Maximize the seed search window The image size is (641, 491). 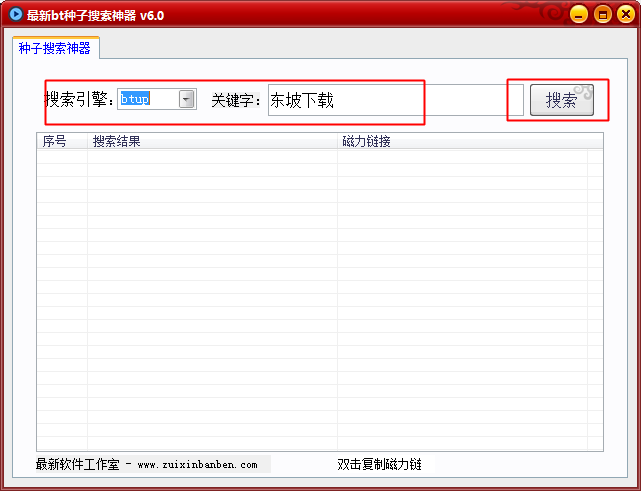[x=602, y=15]
